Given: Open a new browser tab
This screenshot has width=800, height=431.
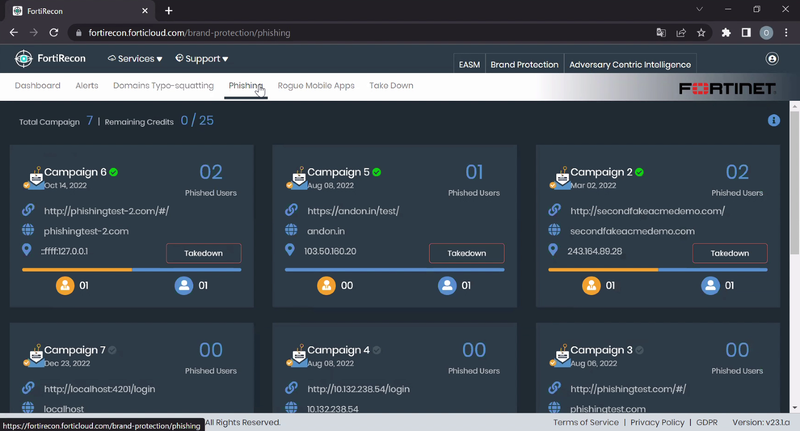Looking at the screenshot, I should pos(169,10).
